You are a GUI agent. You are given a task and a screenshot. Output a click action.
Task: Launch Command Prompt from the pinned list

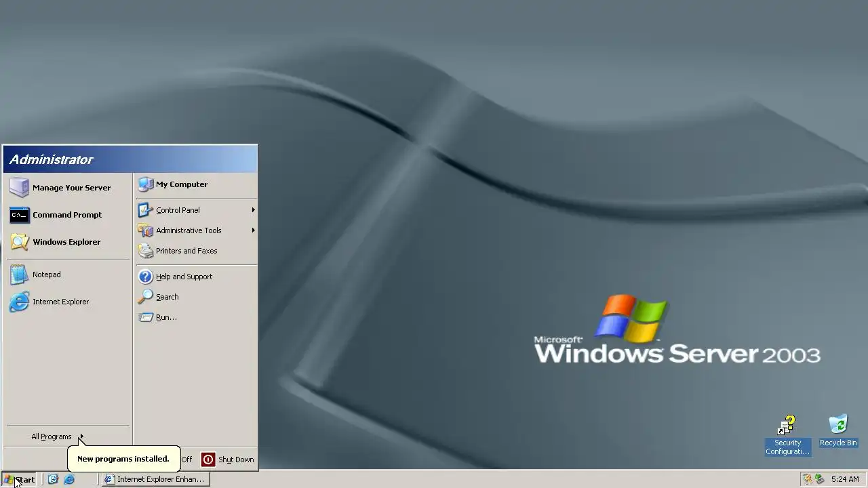(x=68, y=215)
